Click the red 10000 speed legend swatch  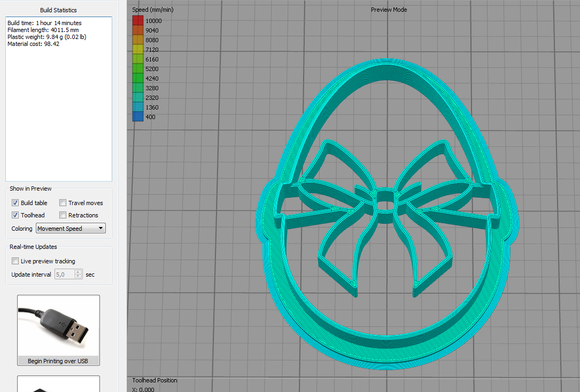click(138, 21)
